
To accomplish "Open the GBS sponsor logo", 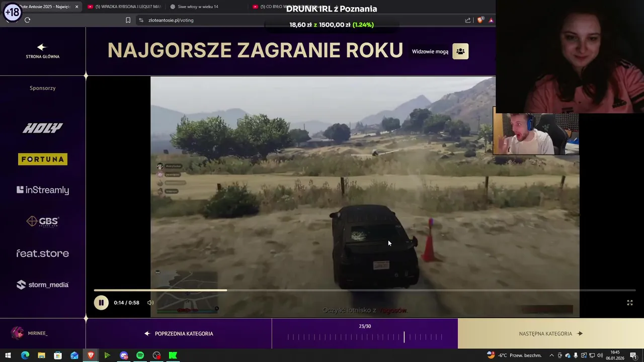I will [x=42, y=221].
